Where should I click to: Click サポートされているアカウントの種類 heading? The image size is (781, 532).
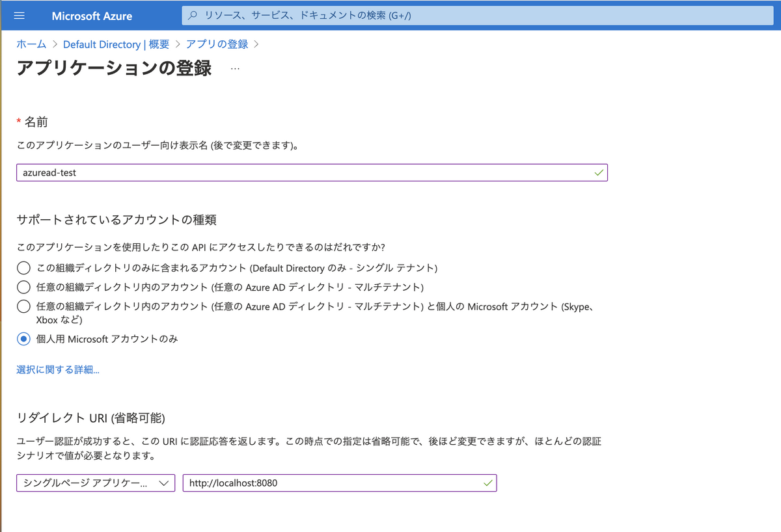(116, 220)
